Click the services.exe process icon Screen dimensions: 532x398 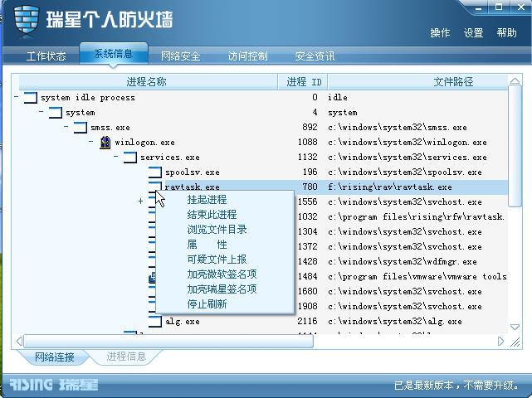pos(130,158)
